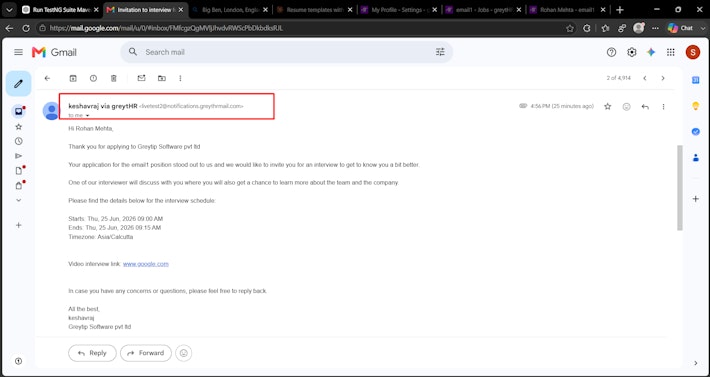Switch to Big Ben, London tab

point(230,10)
